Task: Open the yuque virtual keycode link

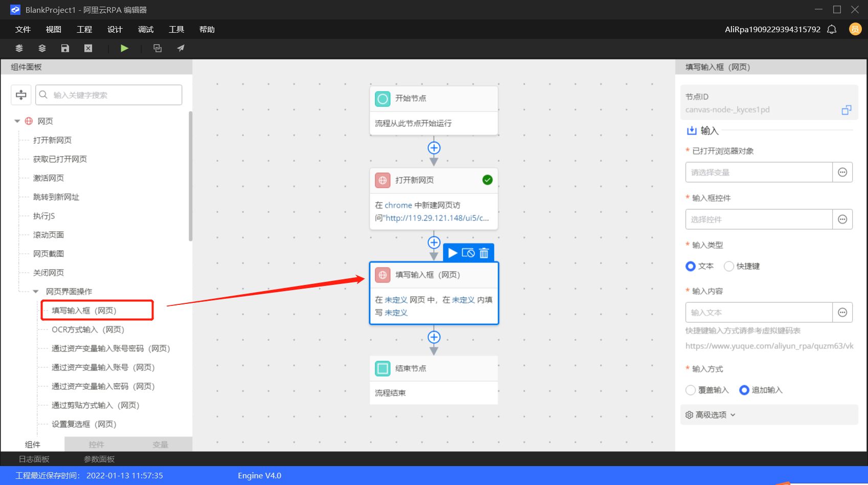Action: pos(769,346)
